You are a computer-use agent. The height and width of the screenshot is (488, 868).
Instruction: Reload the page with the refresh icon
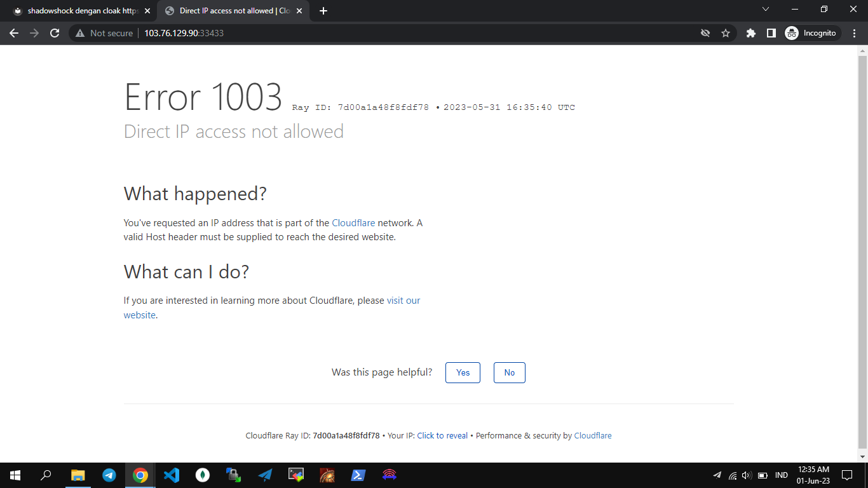pos(55,33)
